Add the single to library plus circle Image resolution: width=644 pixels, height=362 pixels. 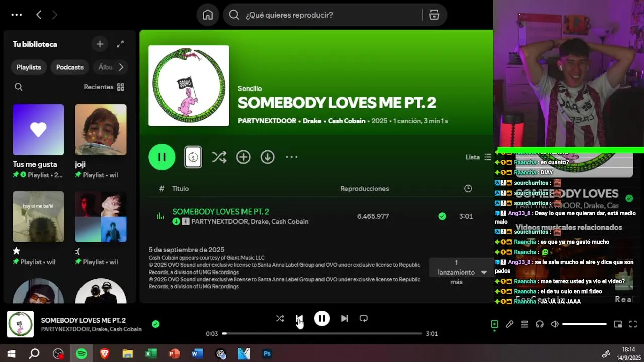[244, 157]
